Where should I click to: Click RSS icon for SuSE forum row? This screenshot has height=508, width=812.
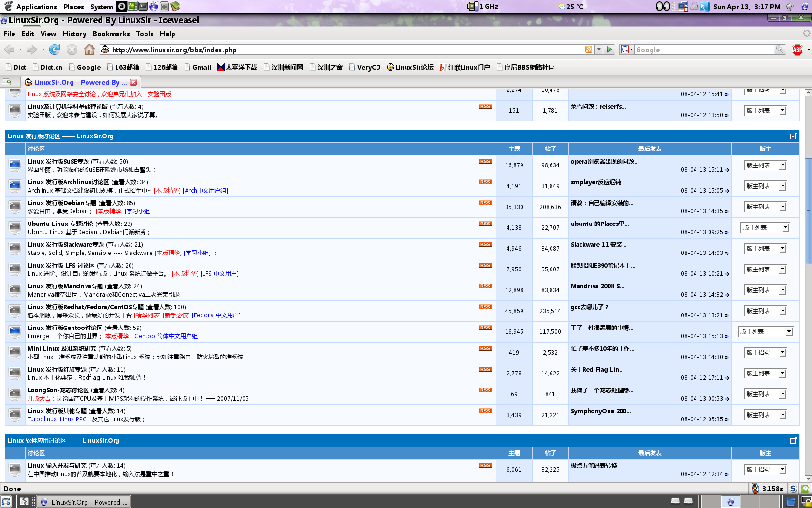[x=485, y=161]
